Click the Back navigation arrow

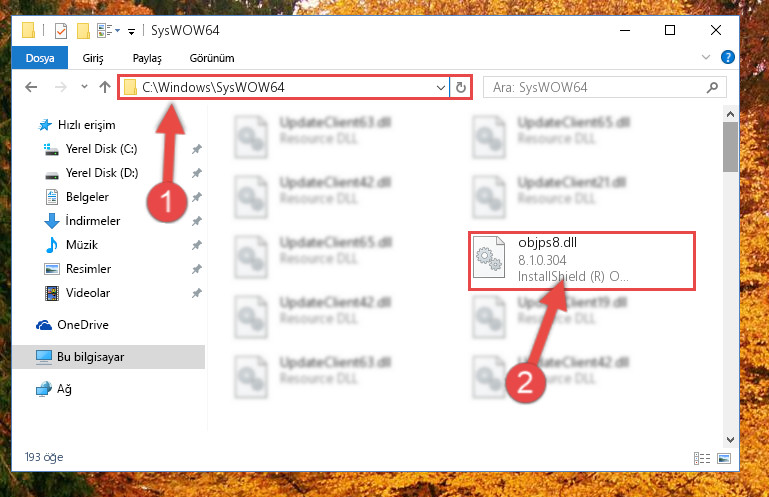pos(31,87)
